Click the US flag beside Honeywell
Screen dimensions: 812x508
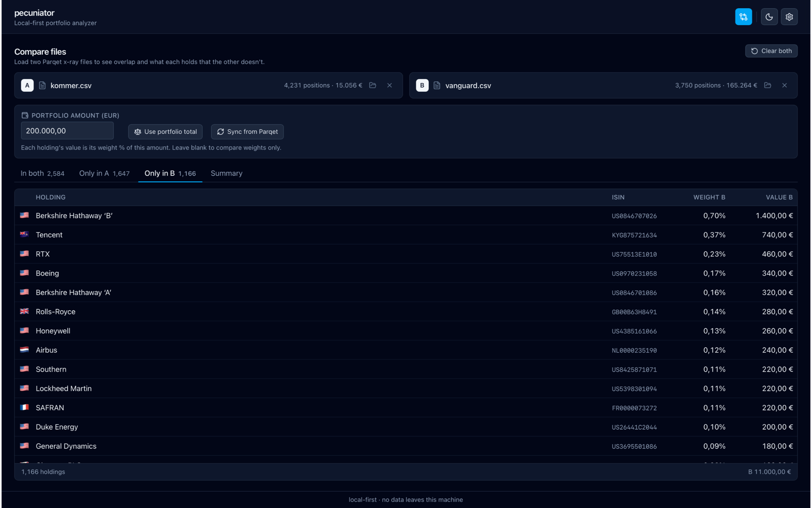point(25,331)
